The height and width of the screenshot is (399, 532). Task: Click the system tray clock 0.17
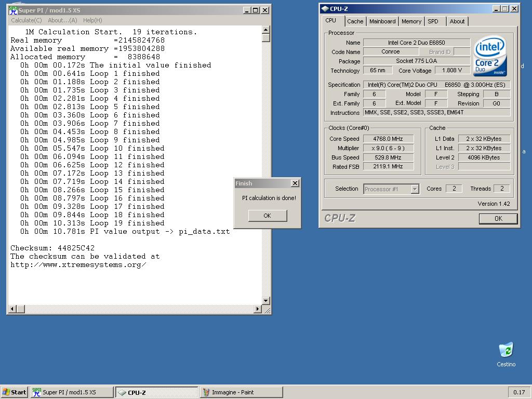(x=519, y=392)
